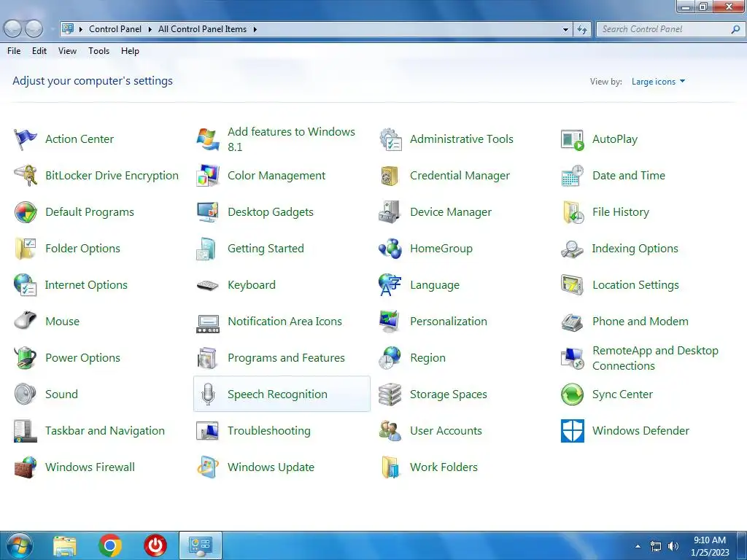Open the Power Options battery icon
Screen dimensions: 747x560
[26, 357]
